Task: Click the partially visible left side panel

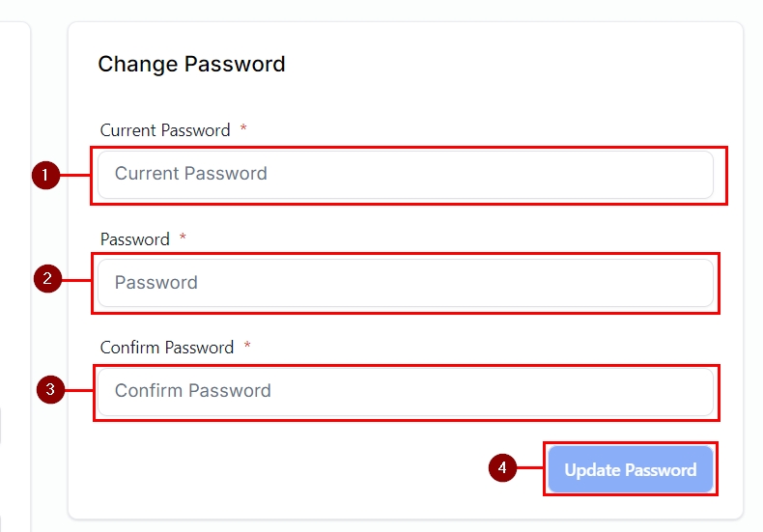Action: (14, 270)
